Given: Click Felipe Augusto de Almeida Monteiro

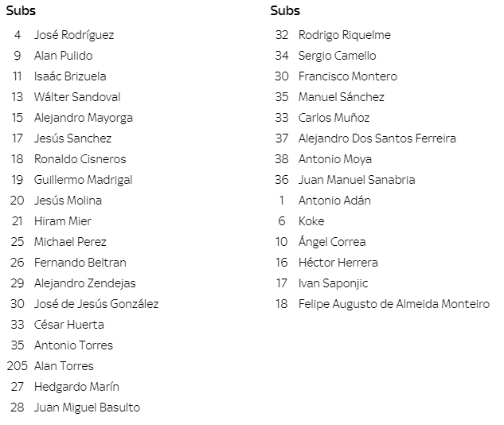Looking at the screenshot, I should [x=393, y=304].
